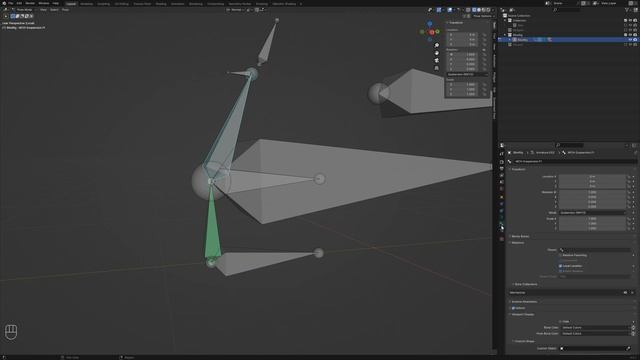Open the World properties tab
Screen dimensions: 640x360
click(502, 189)
